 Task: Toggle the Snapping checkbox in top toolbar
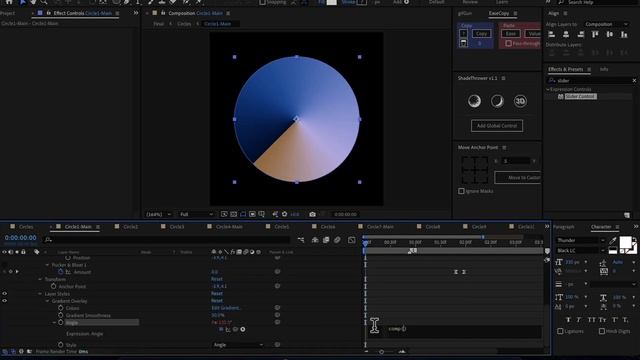pos(262,2)
